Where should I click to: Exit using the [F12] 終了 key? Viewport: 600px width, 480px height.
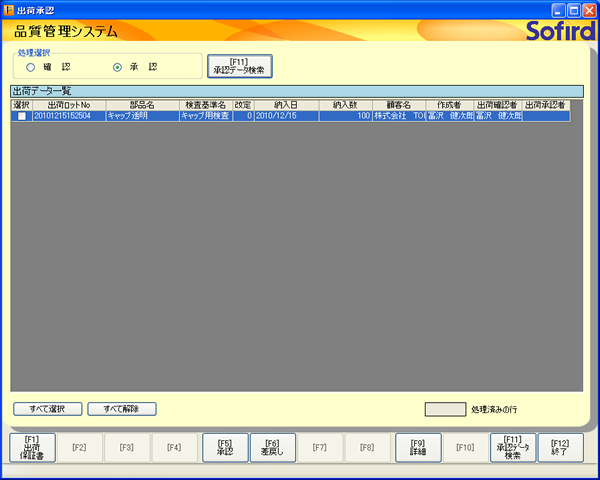coord(560,447)
